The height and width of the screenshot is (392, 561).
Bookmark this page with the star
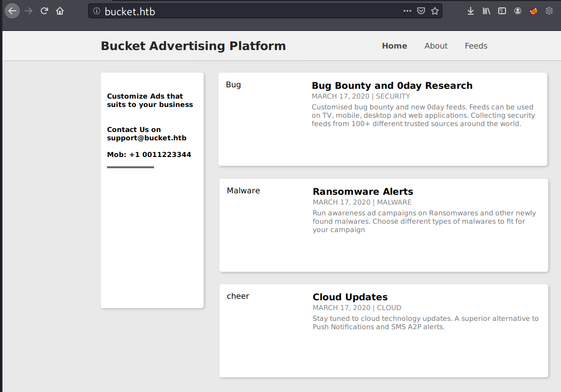coord(435,11)
